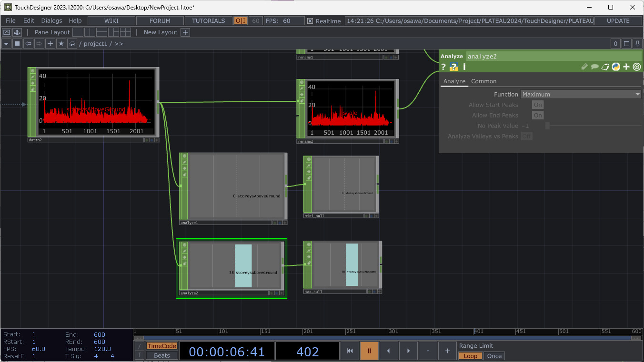Switch to the Analyze parameter tab
Image resolution: width=644 pixels, height=362 pixels.
click(454, 81)
